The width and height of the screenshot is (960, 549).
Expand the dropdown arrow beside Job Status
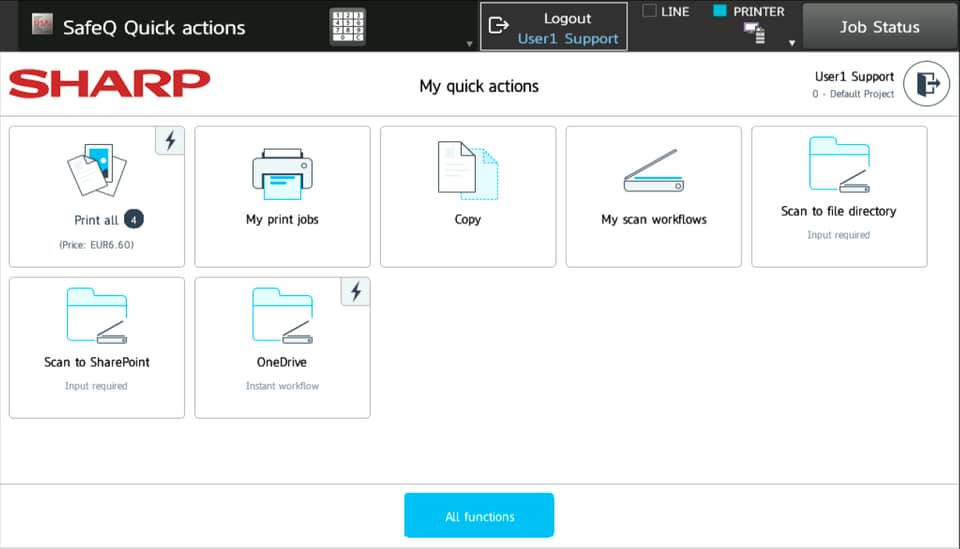tap(792, 43)
